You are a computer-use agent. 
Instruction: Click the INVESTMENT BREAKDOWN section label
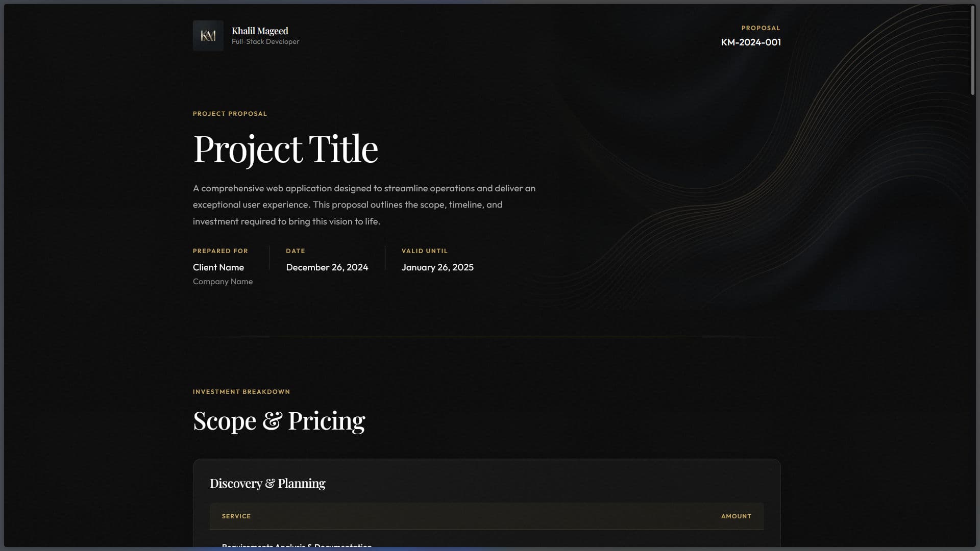point(241,392)
